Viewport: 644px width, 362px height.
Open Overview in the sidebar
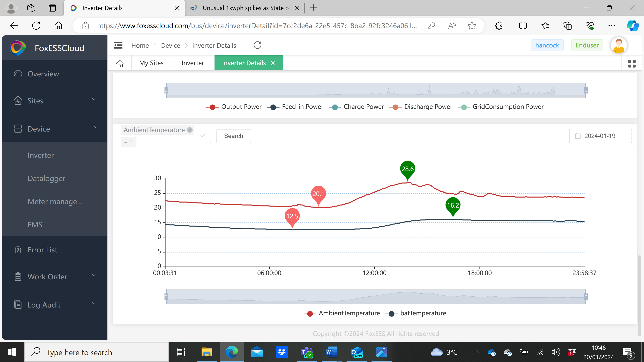pos(43,74)
